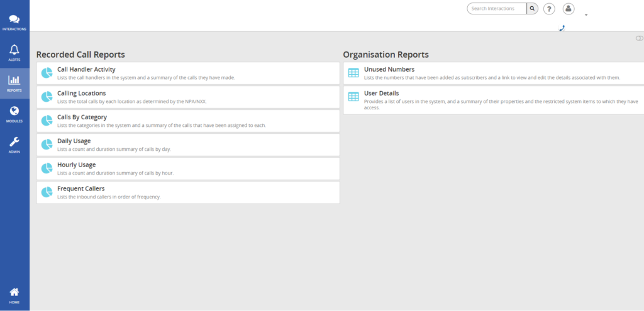Click description mentioning NPA/NXX

click(132, 102)
